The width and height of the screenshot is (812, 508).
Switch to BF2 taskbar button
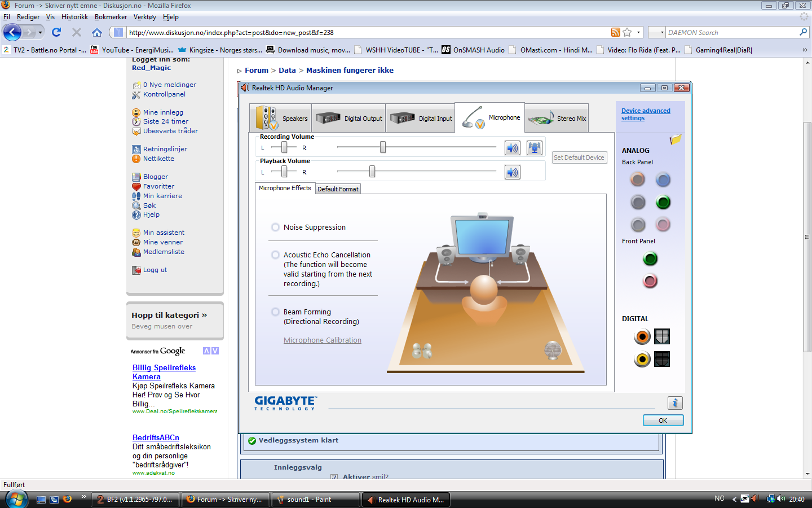[135, 500]
